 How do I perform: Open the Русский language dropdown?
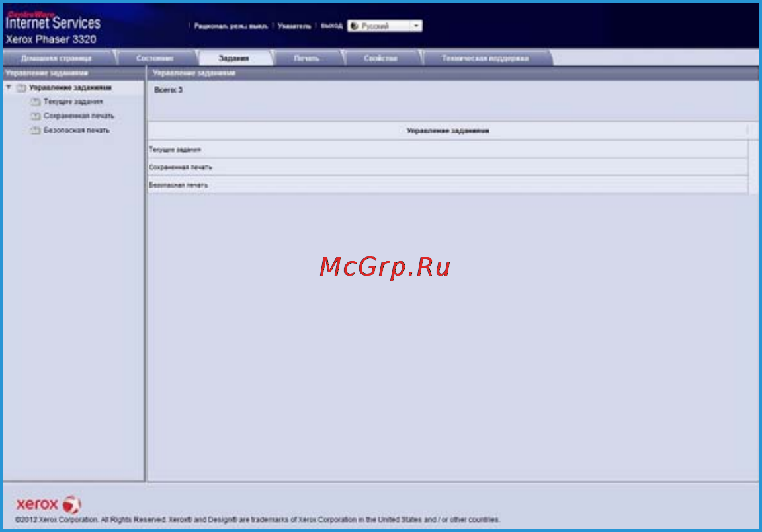(x=385, y=26)
